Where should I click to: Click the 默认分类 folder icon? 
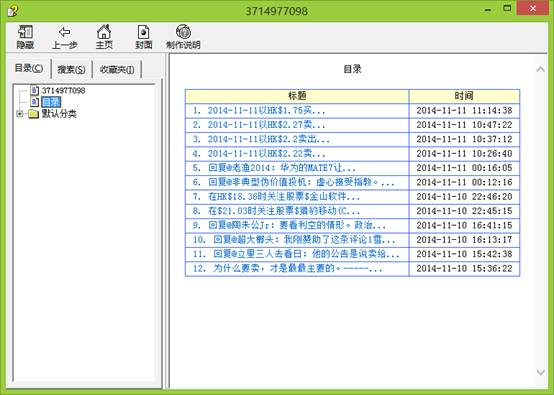pyautogui.click(x=33, y=114)
